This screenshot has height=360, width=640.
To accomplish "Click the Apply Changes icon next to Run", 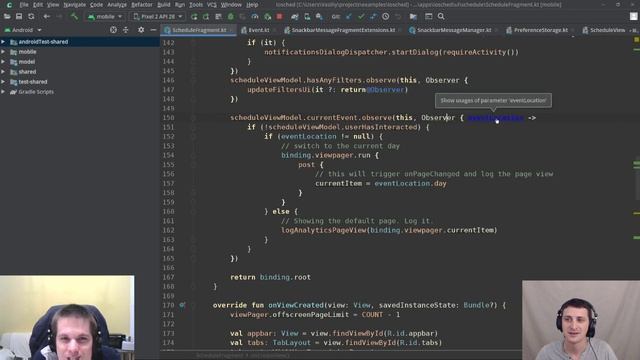I will (206, 17).
